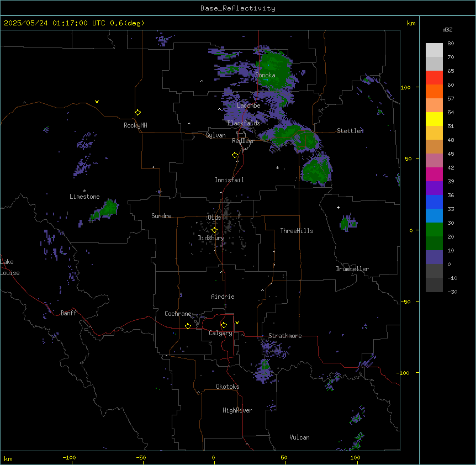Click the Ponoka city label
This screenshot has width=476, height=465.
coord(265,75)
